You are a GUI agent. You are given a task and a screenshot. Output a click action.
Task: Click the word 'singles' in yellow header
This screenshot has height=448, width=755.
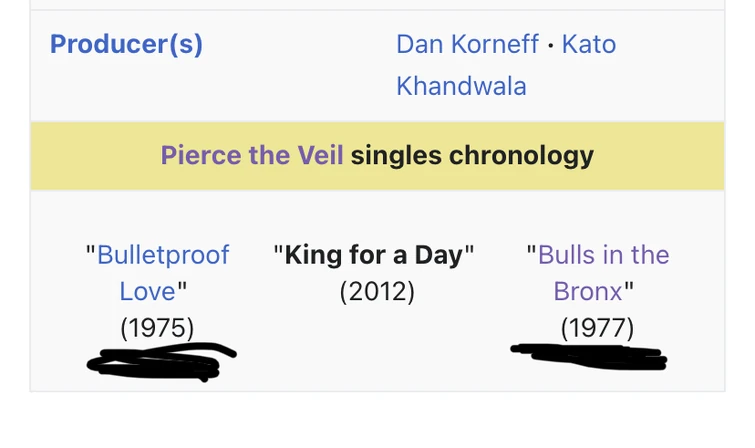click(x=396, y=156)
